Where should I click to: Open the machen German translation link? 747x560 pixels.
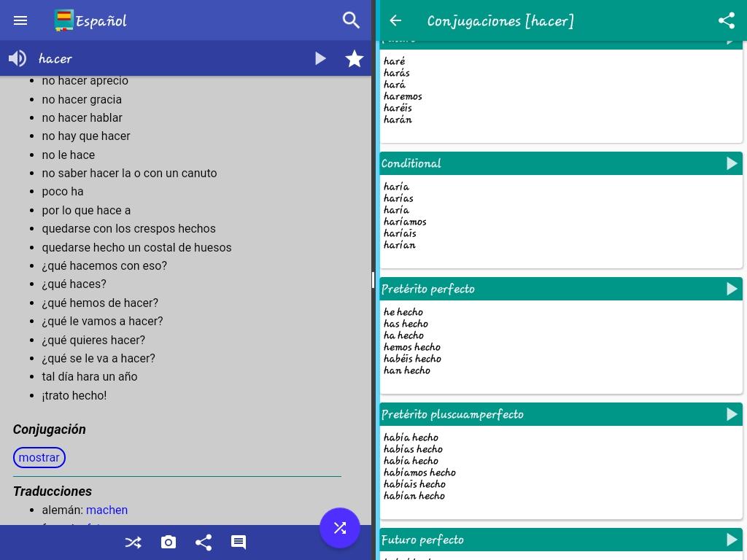[107, 510]
